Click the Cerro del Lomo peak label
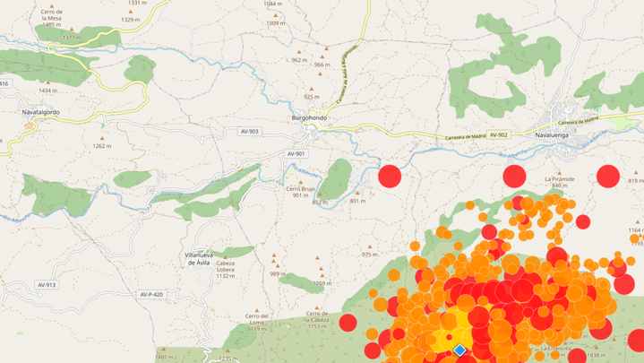Viewport: 644px width, 363px height. tap(257, 323)
